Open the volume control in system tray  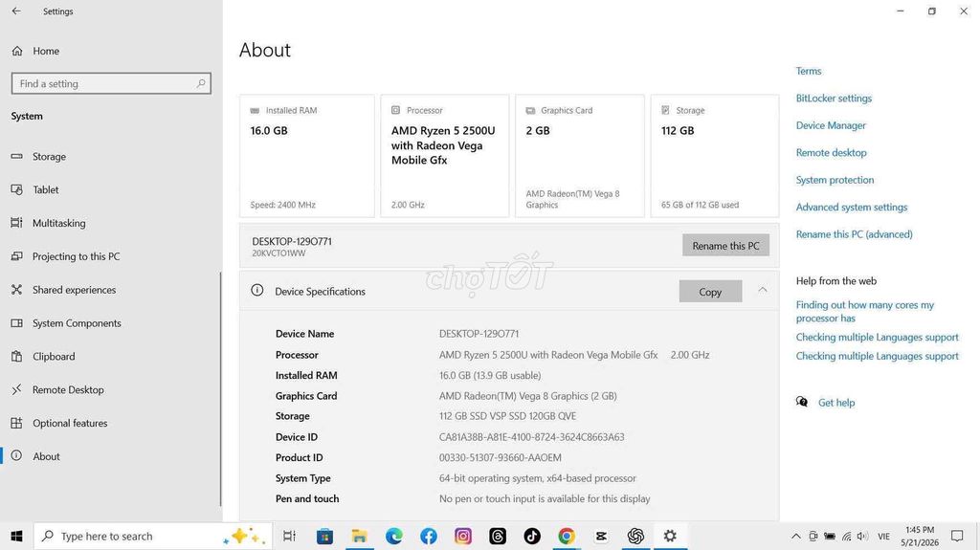tap(862, 537)
